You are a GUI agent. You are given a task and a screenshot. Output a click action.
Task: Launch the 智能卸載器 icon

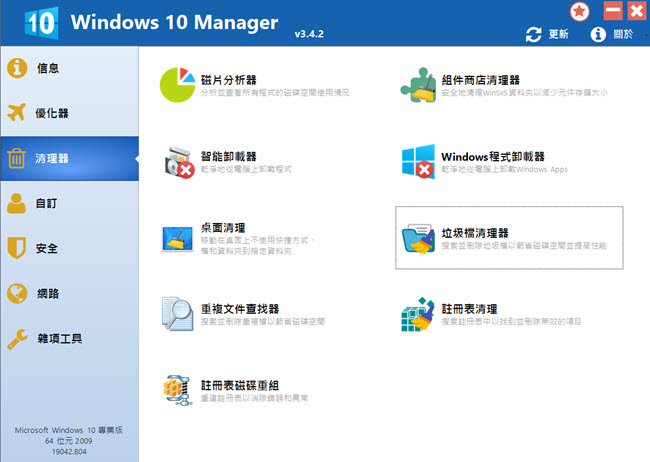[x=179, y=163]
